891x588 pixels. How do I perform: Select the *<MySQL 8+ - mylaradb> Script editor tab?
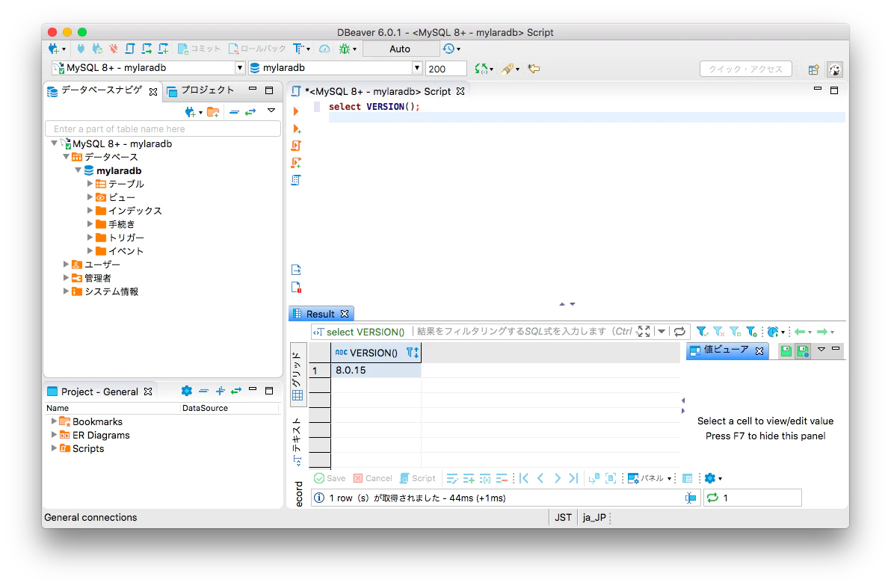click(378, 91)
